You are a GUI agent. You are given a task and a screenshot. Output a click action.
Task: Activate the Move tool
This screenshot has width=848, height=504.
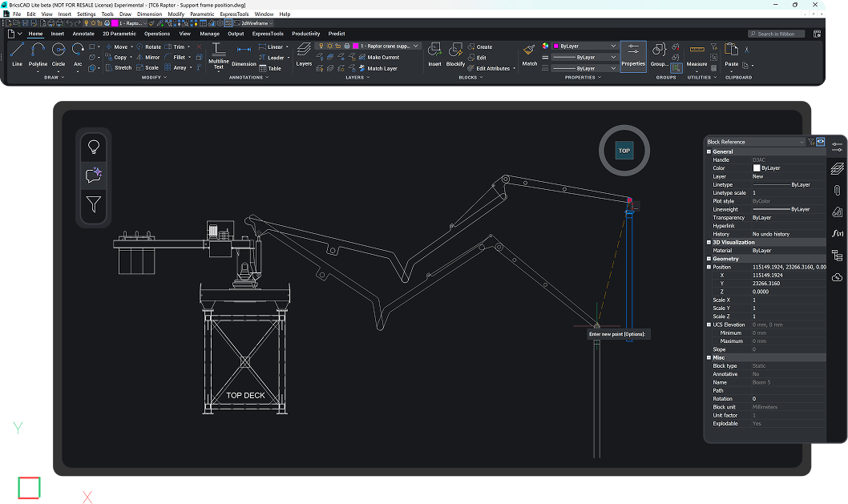[117, 47]
